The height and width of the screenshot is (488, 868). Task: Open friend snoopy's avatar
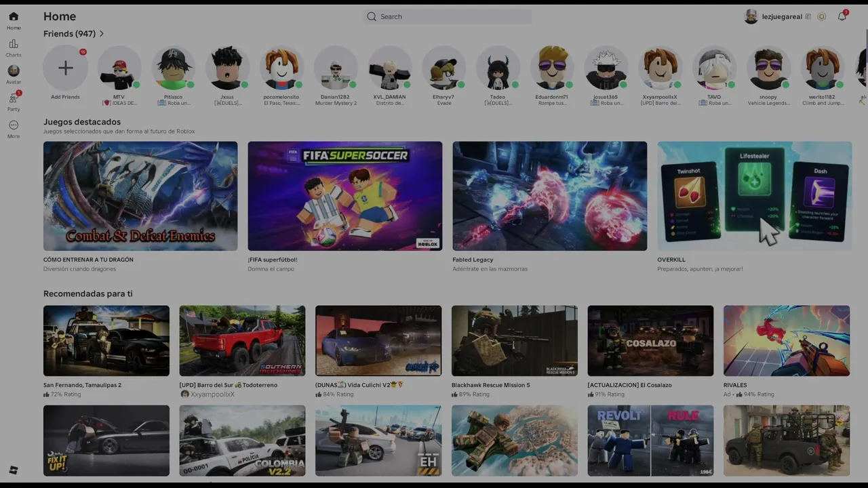[x=768, y=68]
